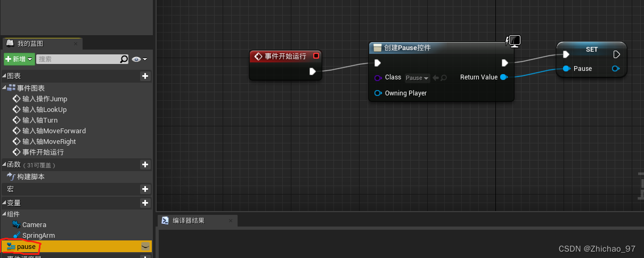Click the green 新增 add-new button
Viewport: 644px width, 258px height.
click(19, 59)
